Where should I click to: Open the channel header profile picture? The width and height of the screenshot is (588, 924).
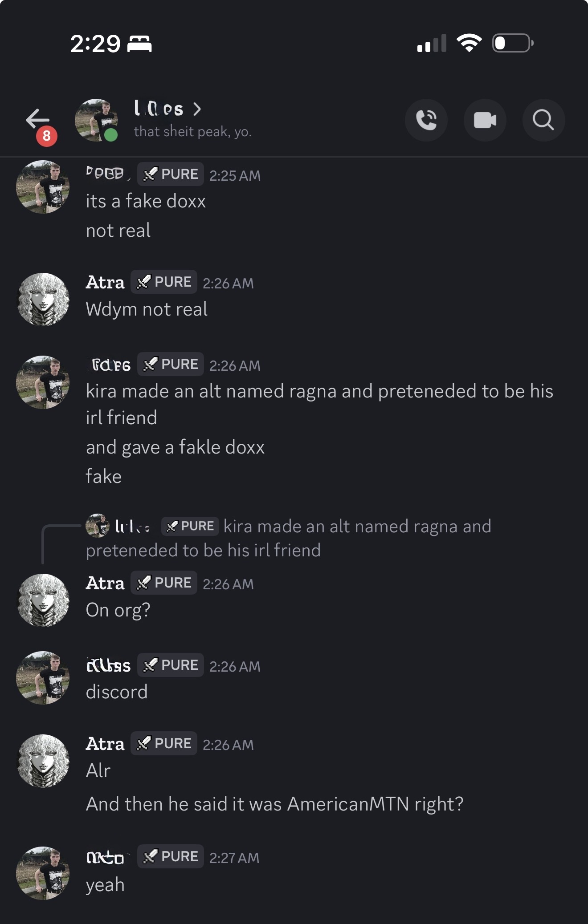96,120
